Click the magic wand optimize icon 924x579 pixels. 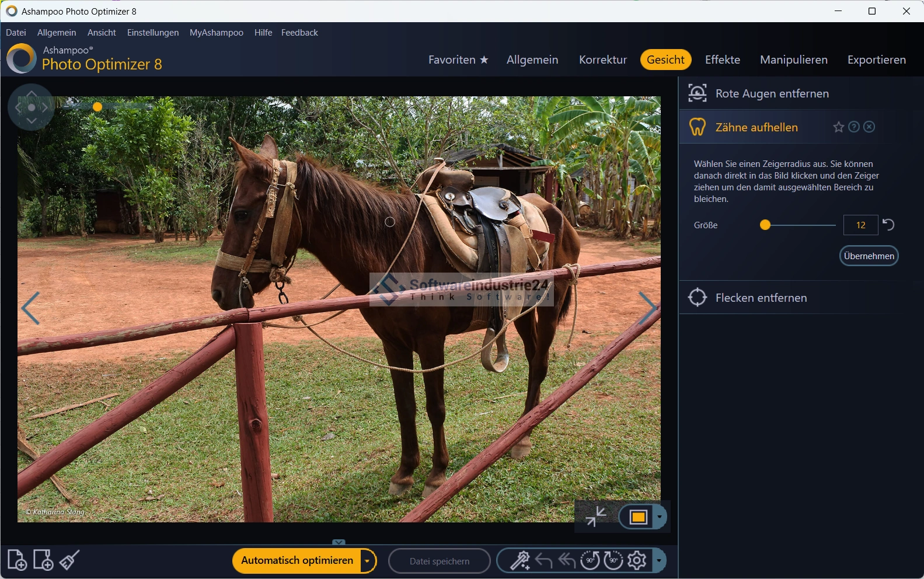[x=519, y=561]
